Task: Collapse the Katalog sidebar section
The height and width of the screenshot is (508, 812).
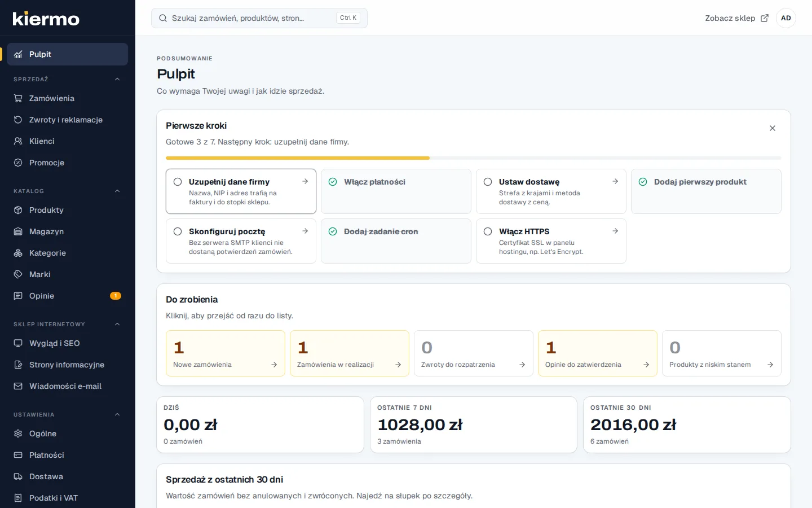Action: pyautogui.click(x=117, y=191)
